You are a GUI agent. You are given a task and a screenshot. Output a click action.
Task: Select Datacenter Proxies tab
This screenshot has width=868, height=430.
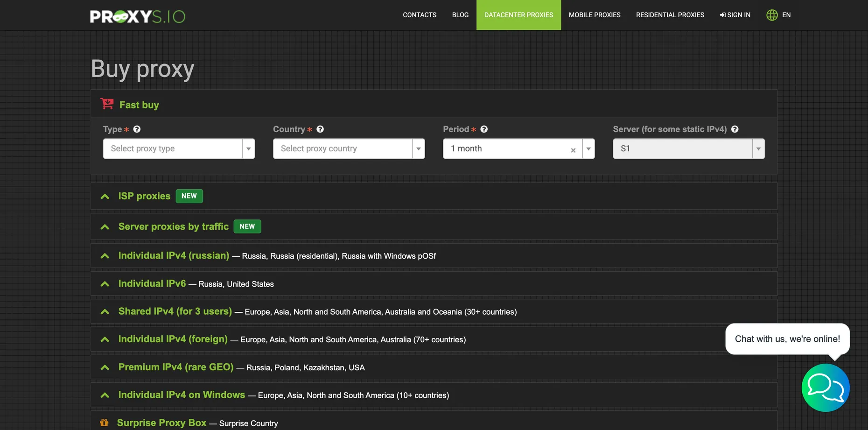pos(518,15)
